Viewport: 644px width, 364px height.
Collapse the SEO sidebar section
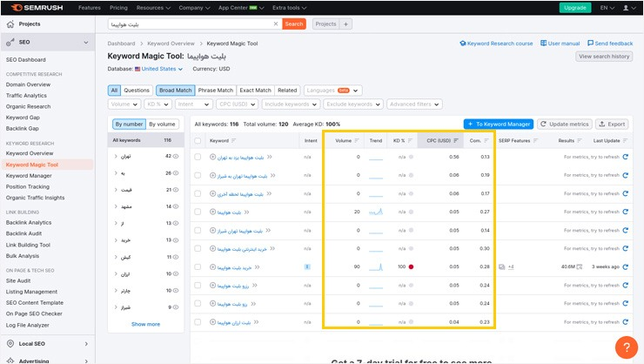point(86,43)
